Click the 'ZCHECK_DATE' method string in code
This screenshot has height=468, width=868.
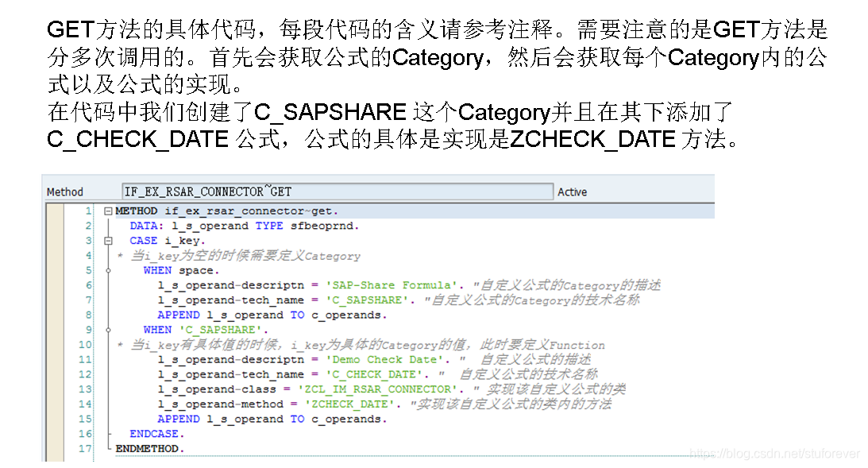(350, 404)
